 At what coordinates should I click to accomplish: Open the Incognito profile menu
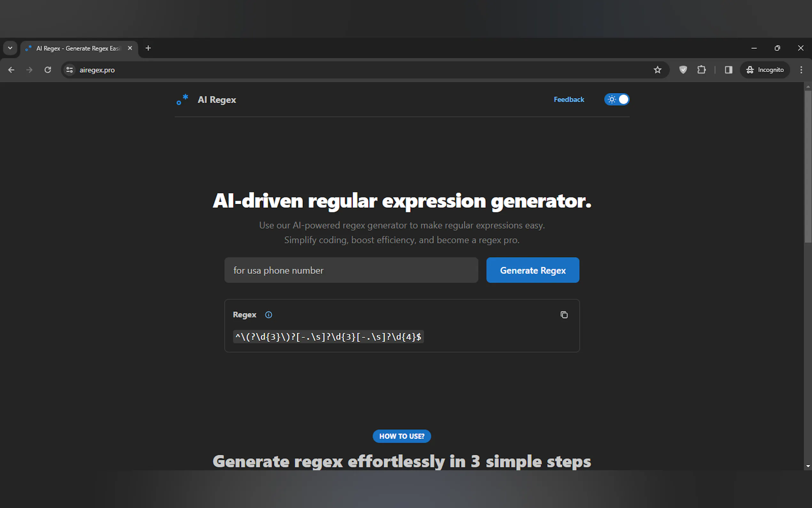click(765, 70)
